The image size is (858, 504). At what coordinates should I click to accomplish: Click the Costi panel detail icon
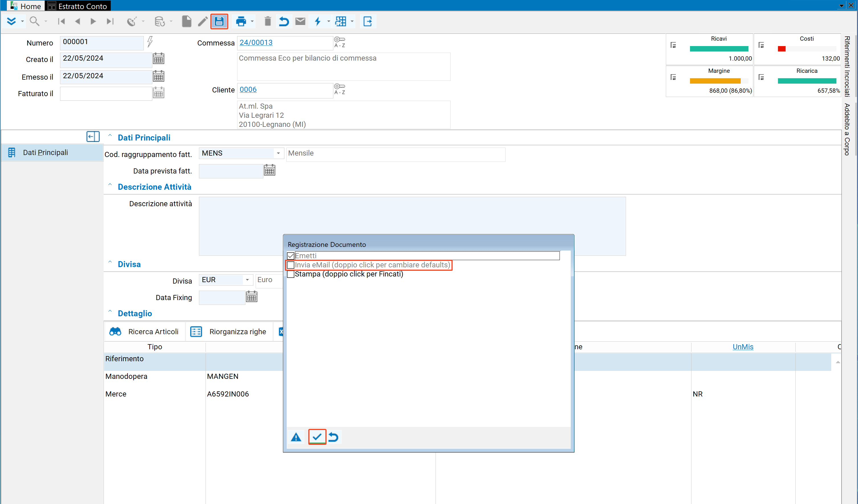point(761,45)
